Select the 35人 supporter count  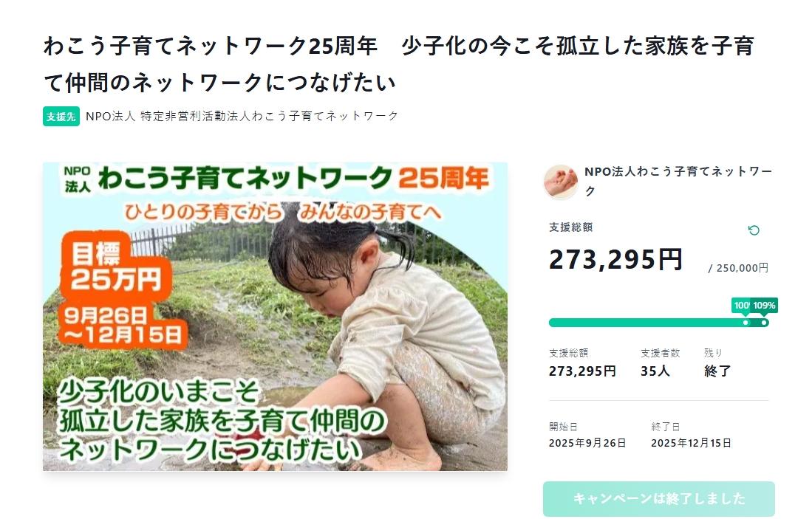[655, 371]
